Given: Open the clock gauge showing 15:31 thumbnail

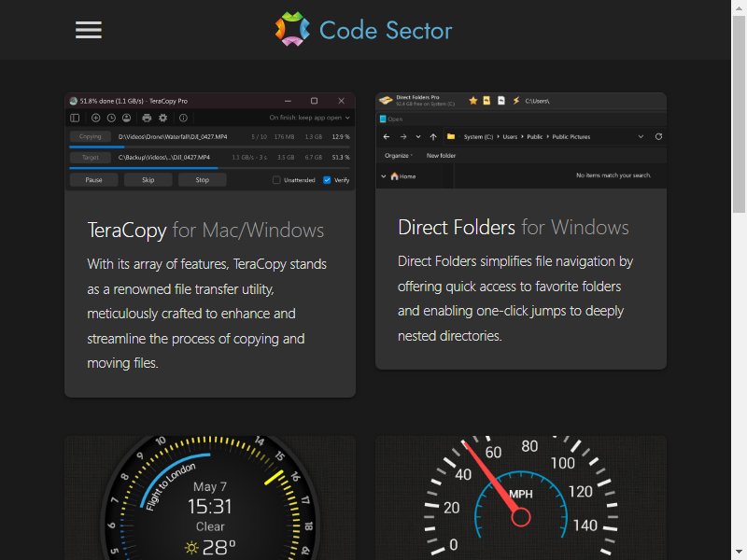Looking at the screenshot, I should [x=210, y=497].
